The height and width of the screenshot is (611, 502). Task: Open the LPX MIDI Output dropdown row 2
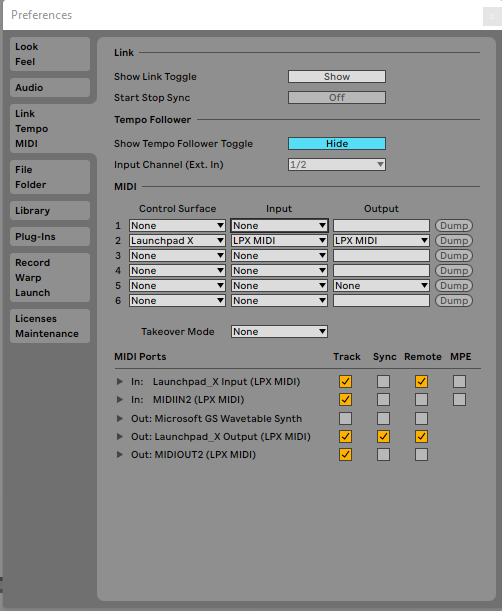pyautogui.click(x=381, y=240)
